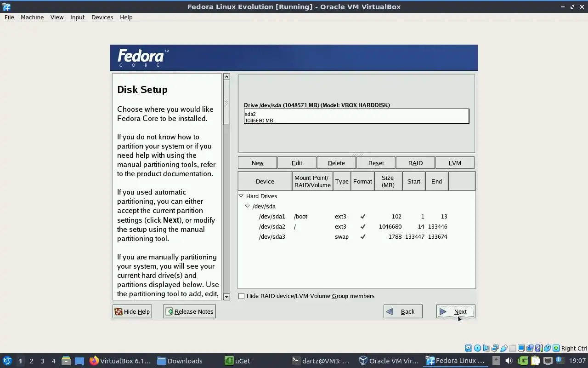Click the VirtualBox mouse integration indicator

[x=547, y=348]
